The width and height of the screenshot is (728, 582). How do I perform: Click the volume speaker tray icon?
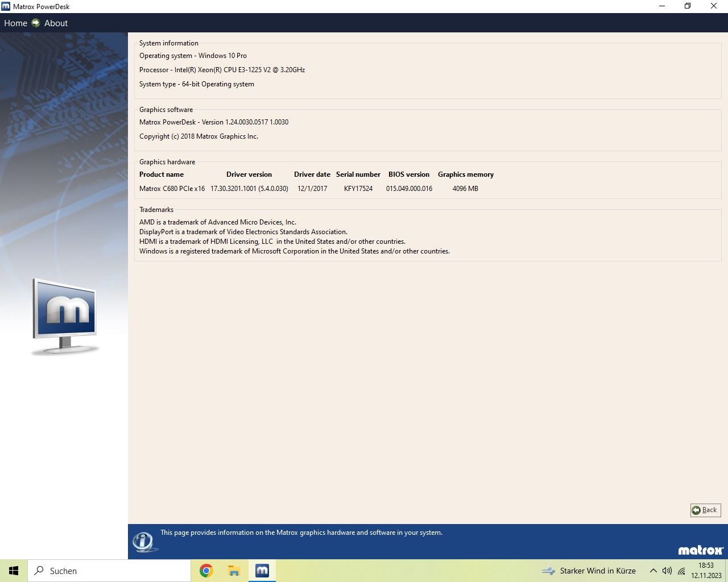pos(667,571)
